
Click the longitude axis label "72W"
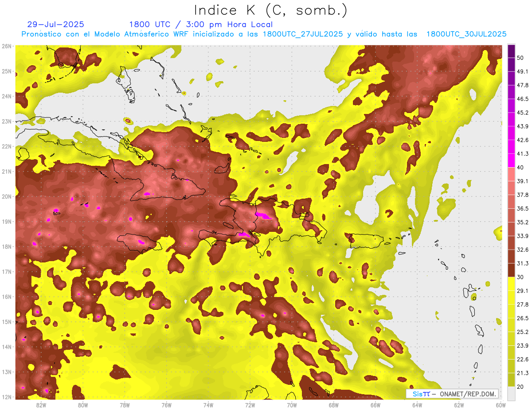click(250, 405)
